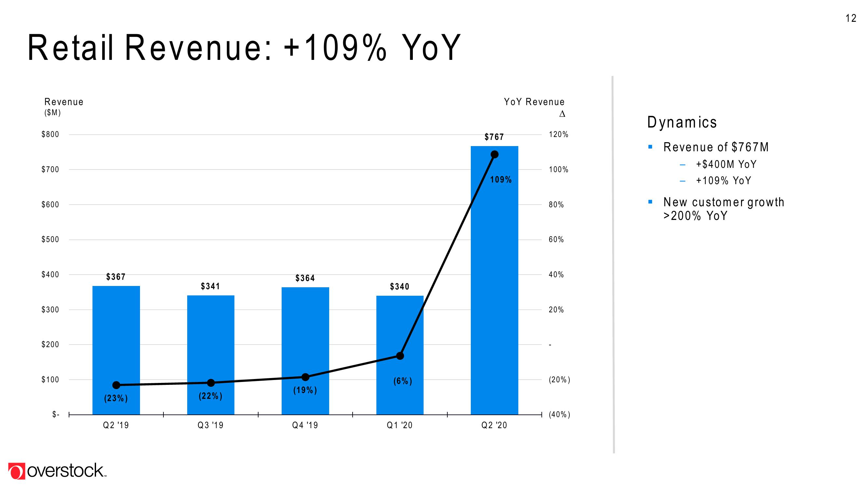This screenshot has width=868, height=488.
Task: Click the (6%) growth label
Action: (403, 381)
